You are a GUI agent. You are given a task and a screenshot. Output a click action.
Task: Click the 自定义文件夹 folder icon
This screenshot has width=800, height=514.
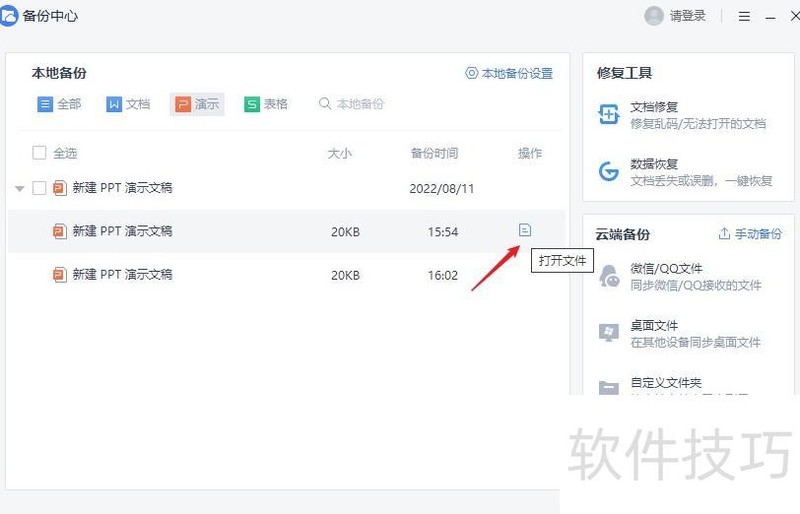tap(609, 387)
